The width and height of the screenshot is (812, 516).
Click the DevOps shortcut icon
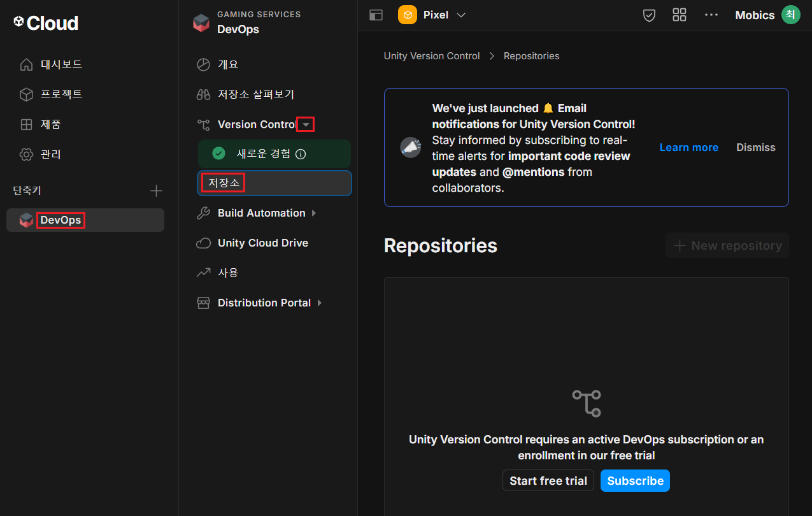pyautogui.click(x=26, y=220)
